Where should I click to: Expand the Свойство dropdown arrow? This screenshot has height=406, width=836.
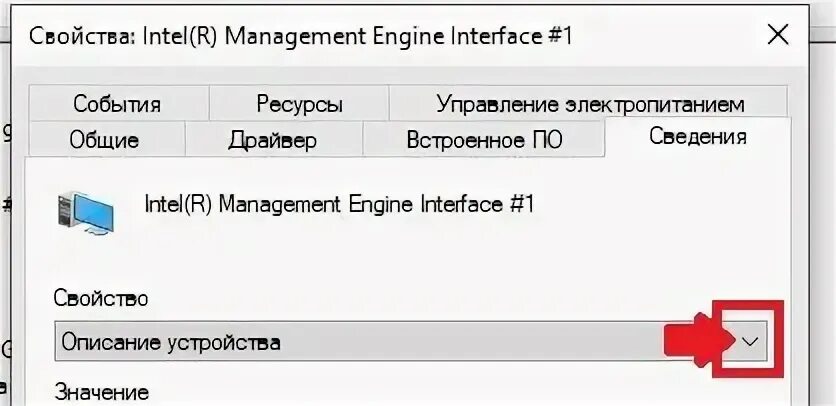click(x=751, y=342)
